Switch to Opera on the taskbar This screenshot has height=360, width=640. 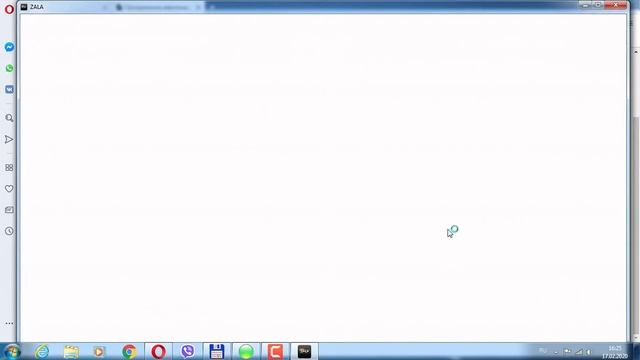(158, 351)
